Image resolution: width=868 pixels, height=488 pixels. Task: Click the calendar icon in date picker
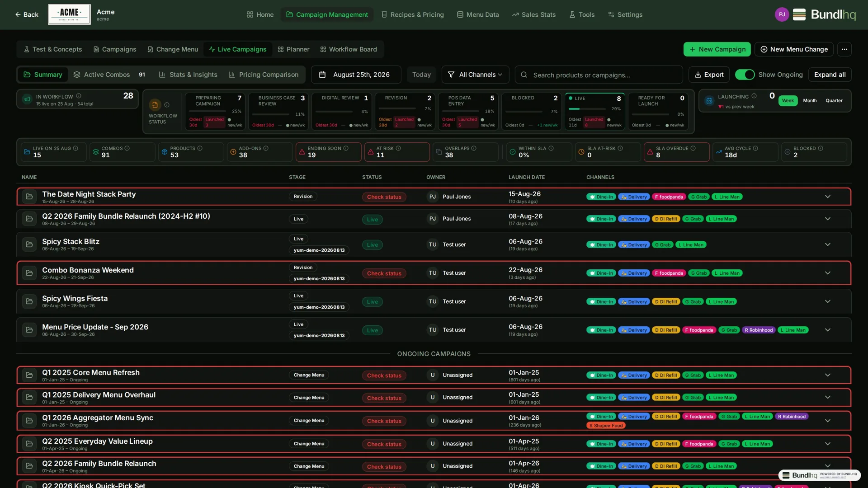click(322, 75)
